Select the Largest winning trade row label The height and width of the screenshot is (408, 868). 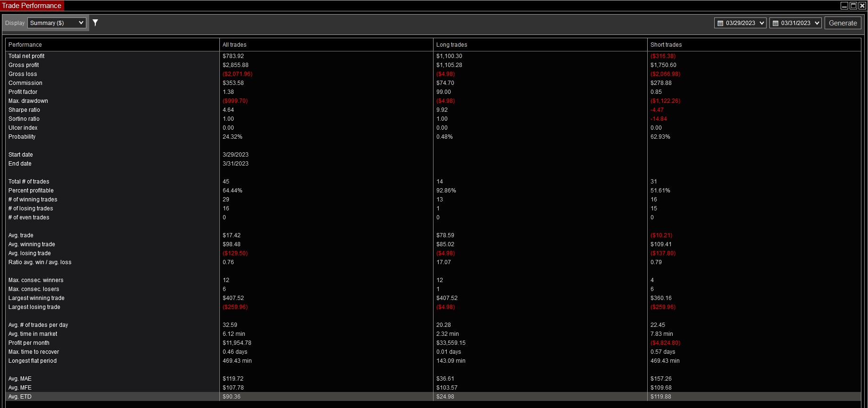click(x=36, y=298)
